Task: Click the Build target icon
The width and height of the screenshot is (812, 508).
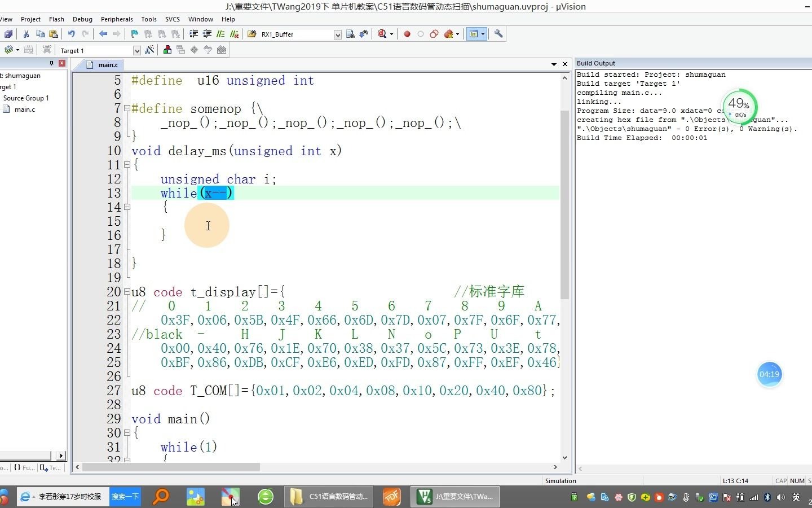Action: coord(8,50)
